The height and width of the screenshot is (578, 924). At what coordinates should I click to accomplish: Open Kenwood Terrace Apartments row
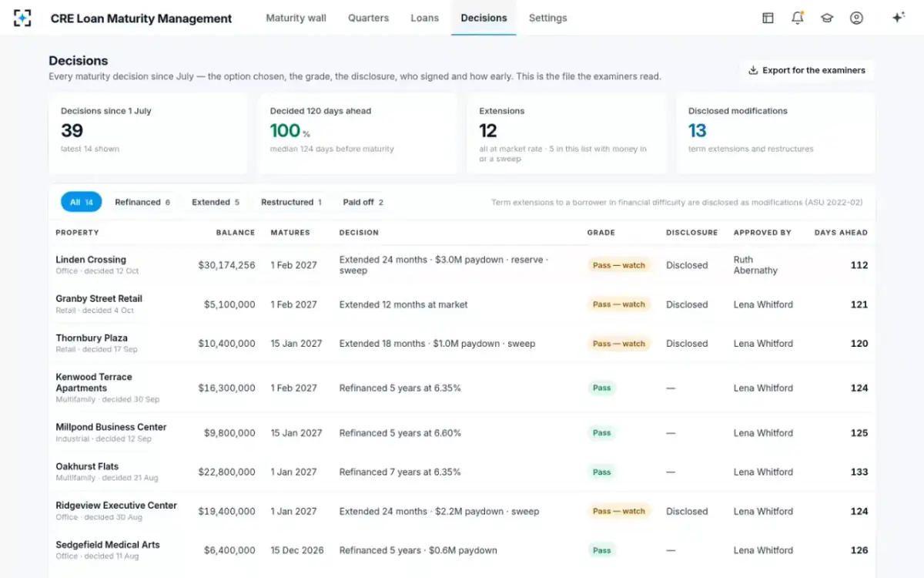462,388
